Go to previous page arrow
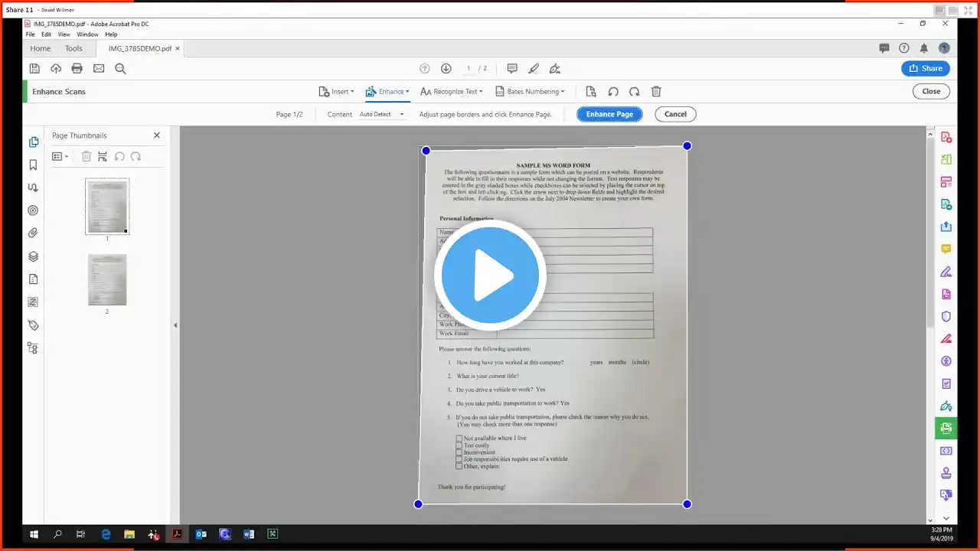The width and height of the screenshot is (980, 551). coord(425,68)
